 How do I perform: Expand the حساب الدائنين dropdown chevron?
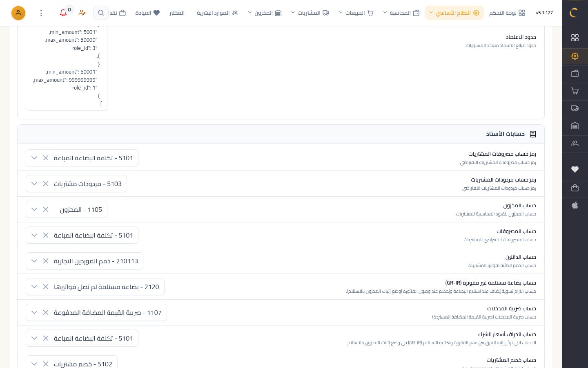point(34,261)
